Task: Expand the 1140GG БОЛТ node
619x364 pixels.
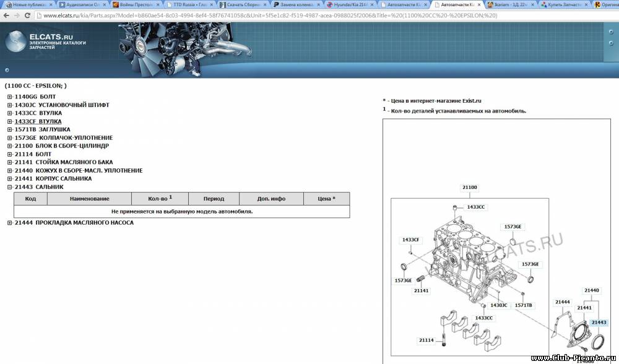Action: pos(9,97)
